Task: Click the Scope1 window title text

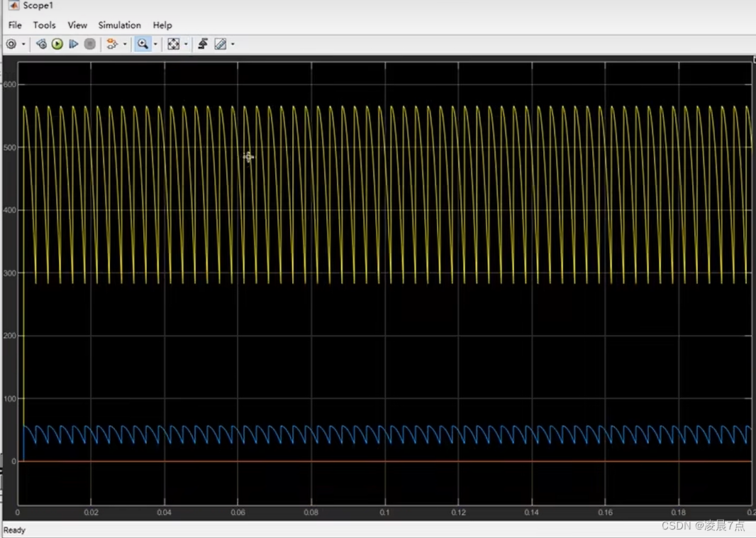Action: pos(38,5)
